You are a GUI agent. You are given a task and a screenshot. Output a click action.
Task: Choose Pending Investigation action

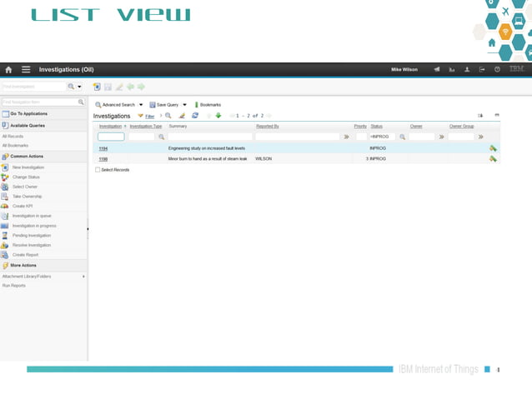(32, 235)
